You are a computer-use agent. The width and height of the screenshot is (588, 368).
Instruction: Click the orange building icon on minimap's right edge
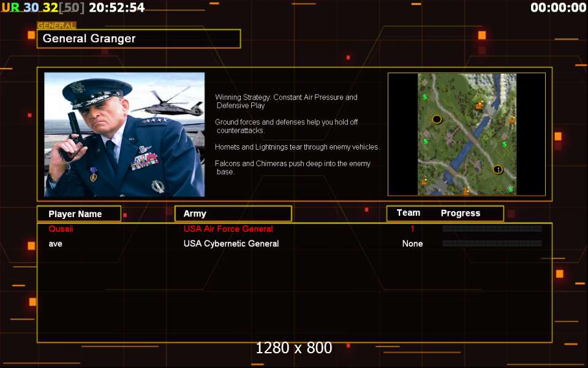point(512,120)
